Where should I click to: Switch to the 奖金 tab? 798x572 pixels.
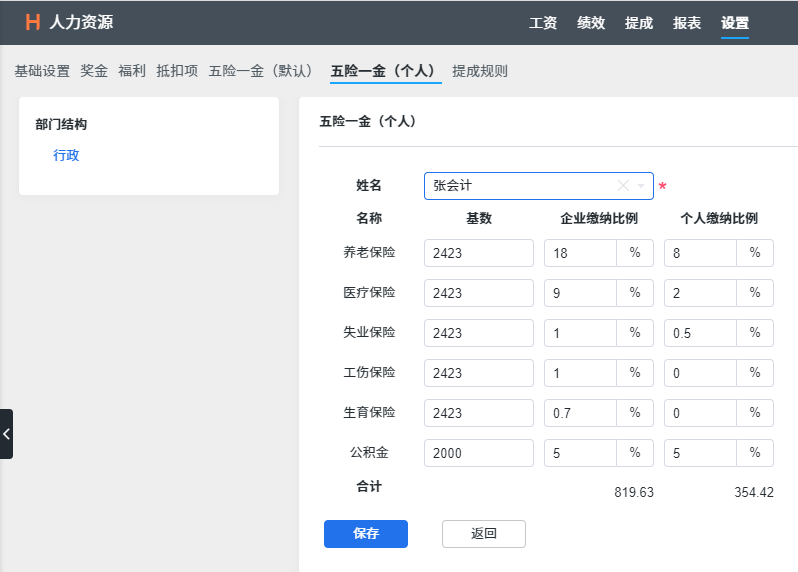pyautogui.click(x=94, y=71)
